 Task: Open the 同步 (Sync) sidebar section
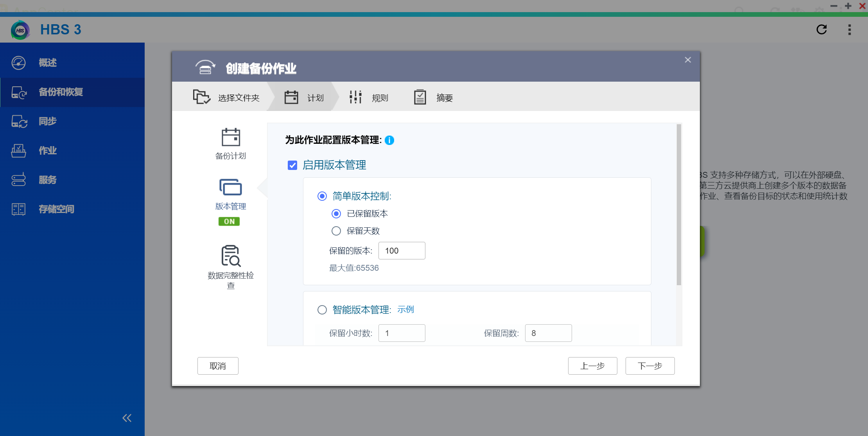(47, 121)
